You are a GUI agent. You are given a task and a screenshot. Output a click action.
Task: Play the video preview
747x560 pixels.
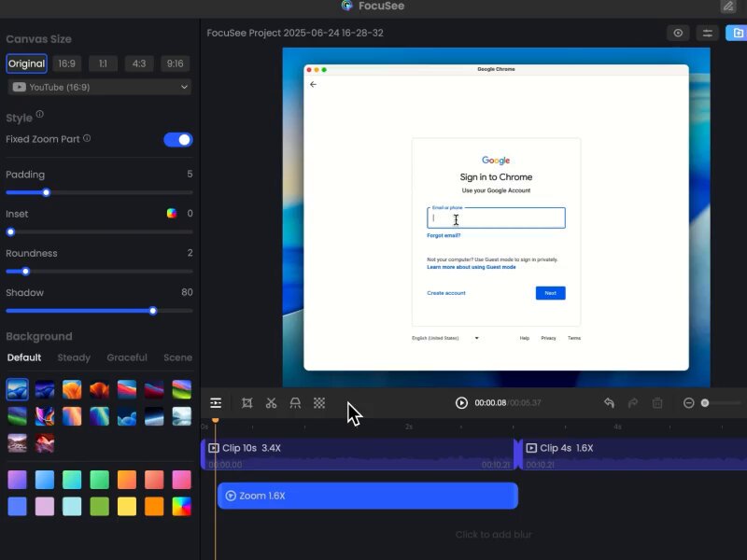461,403
